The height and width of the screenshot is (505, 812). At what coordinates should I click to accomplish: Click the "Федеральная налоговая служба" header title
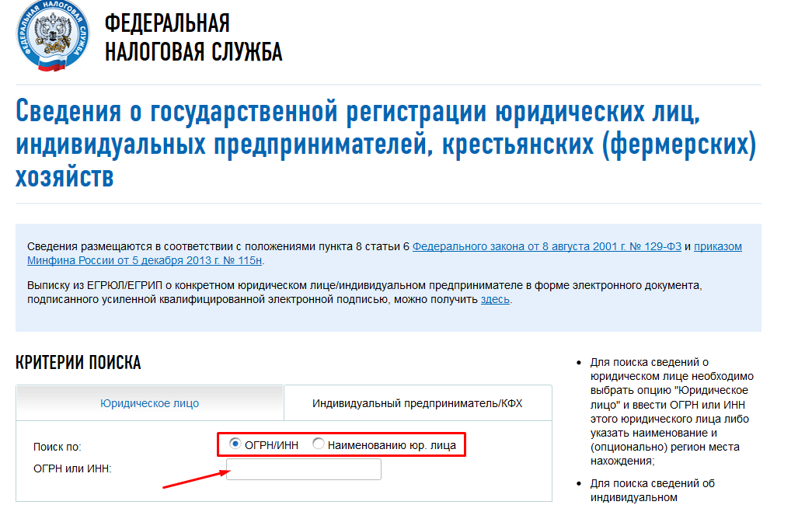pyautogui.click(x=193, y=37)
